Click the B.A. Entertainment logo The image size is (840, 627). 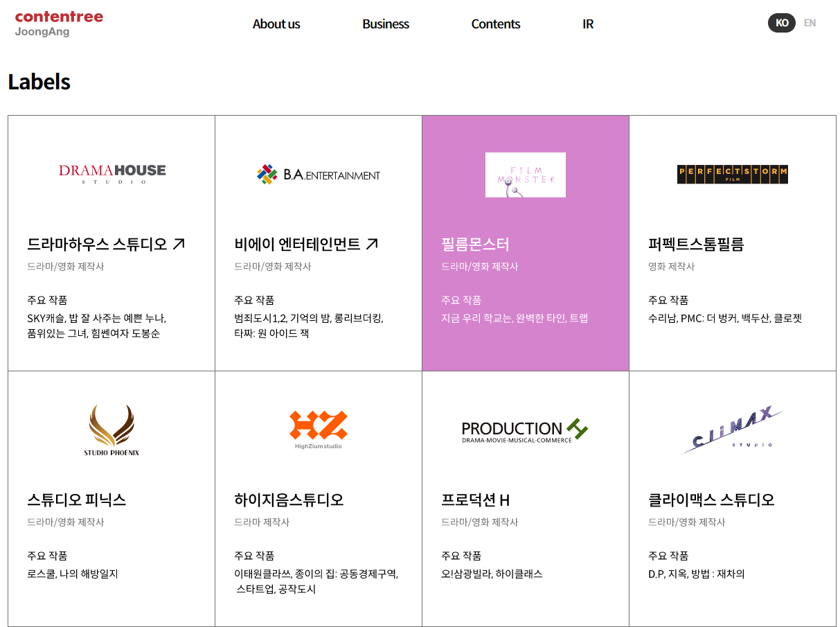pos(319,175)
